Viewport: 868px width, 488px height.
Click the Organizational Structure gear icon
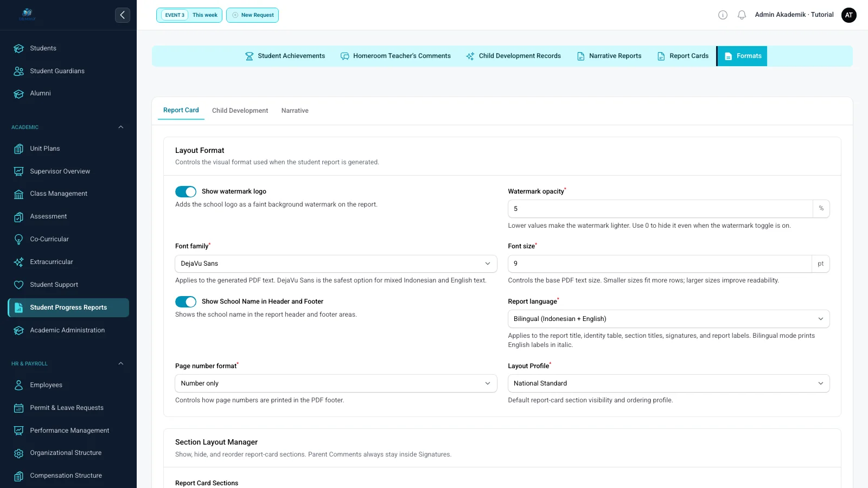coord(18,453)
